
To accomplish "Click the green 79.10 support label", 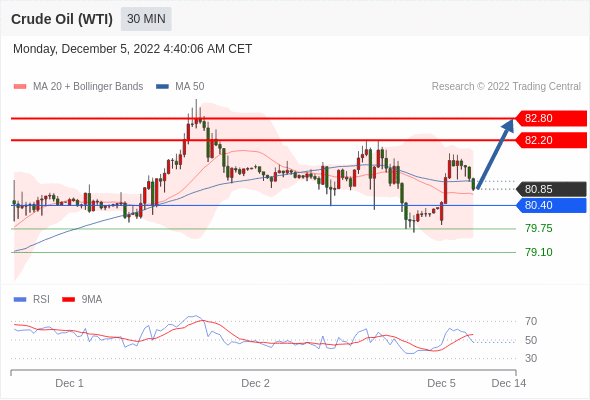I will (539, 252).
